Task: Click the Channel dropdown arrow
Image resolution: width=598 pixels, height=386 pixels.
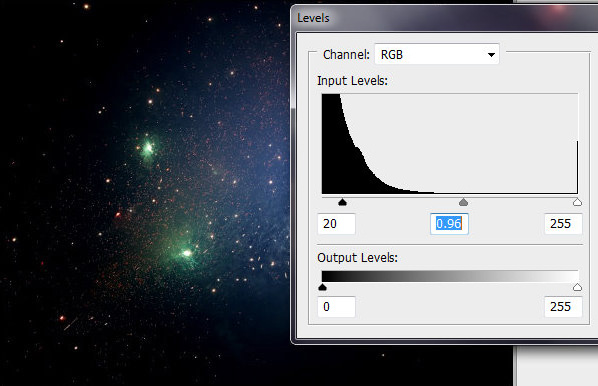Action: 491,55
